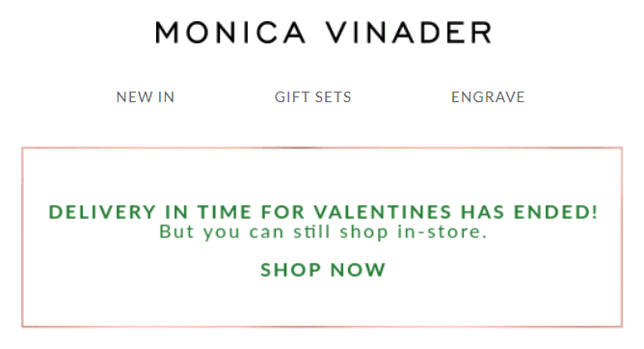
Task: Click the Valentines delivery ended headline
Action: coord(323,212)
